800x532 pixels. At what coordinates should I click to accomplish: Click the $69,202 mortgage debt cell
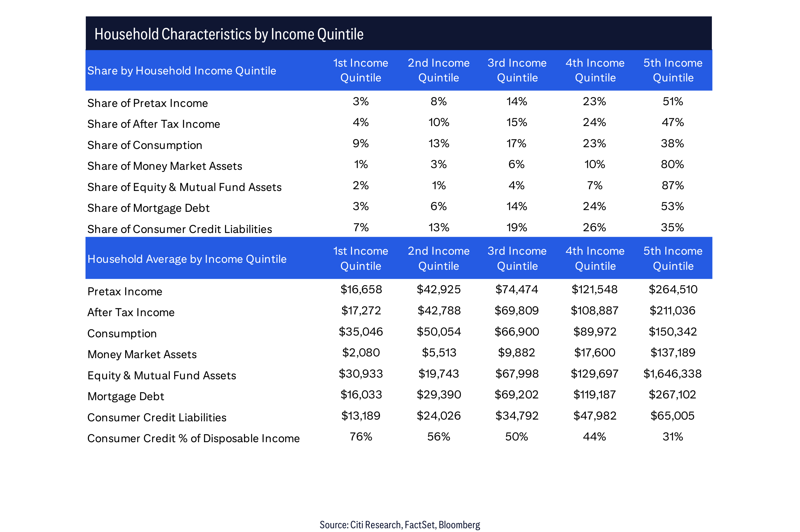pyautogui.click(x=517, y=394)
